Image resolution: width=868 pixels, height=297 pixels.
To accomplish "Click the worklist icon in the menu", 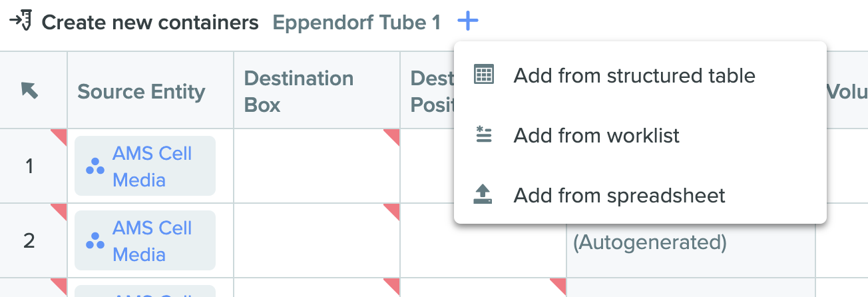I will (x=483, y=135).
